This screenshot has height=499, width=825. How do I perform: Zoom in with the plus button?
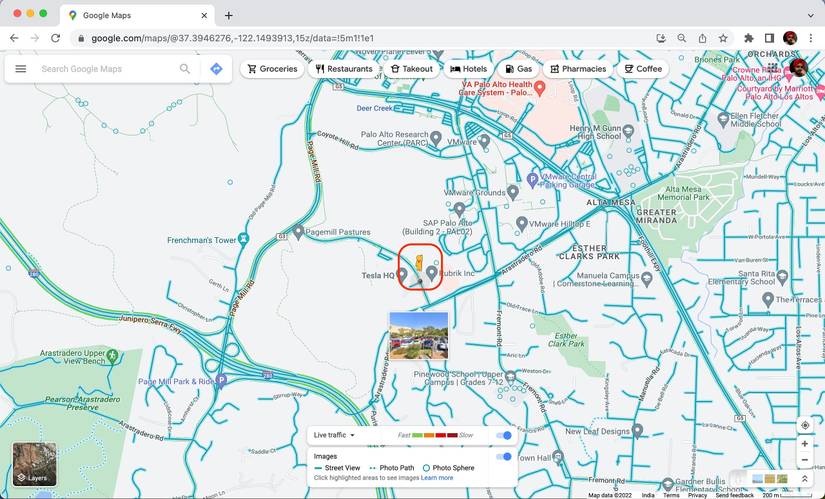[804, 444]
